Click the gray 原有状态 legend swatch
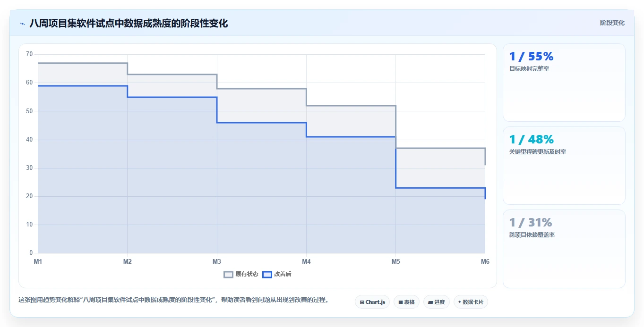Screen dimensions: 644x327 click(229, 274)
